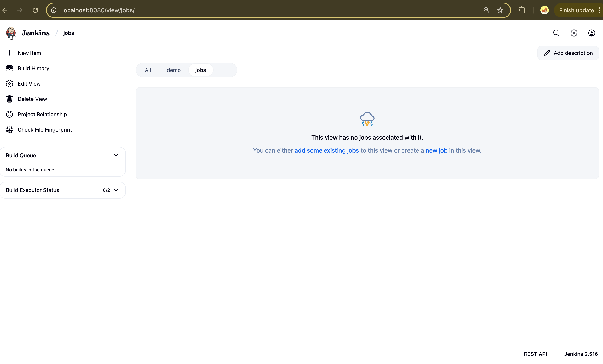Switch to the demo view tab

173,70
